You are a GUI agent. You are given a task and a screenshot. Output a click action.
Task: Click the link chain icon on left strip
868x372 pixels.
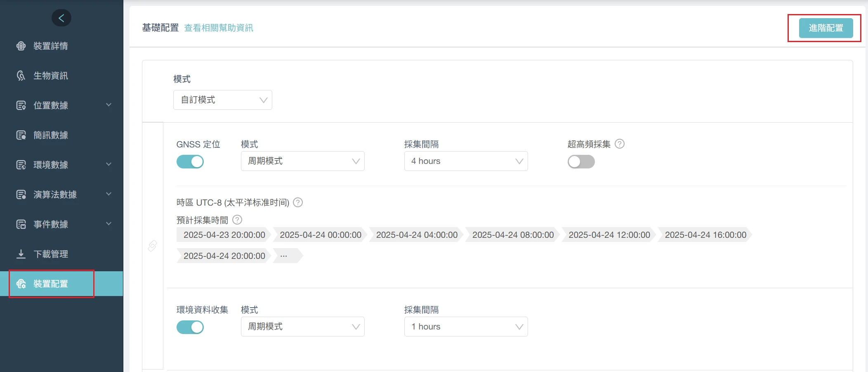(x=153, y=246)
